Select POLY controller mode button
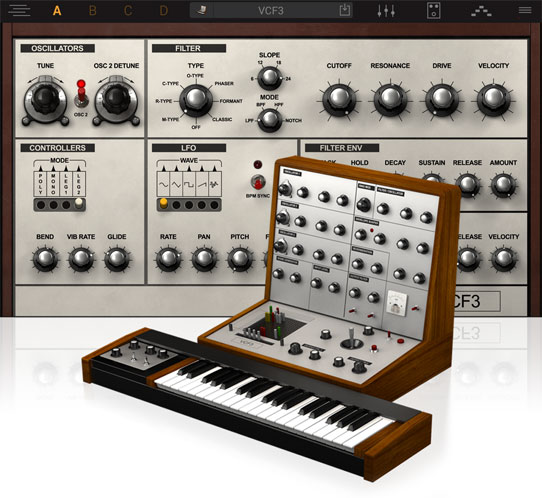The width and height of the screenshot is (542, 498). (41, 205)
